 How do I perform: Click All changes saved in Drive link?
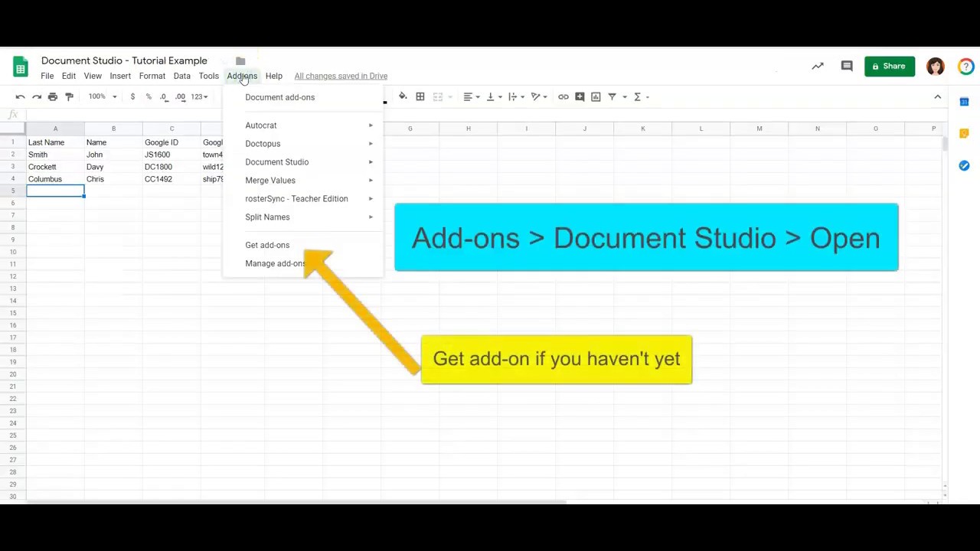[341, 76]
